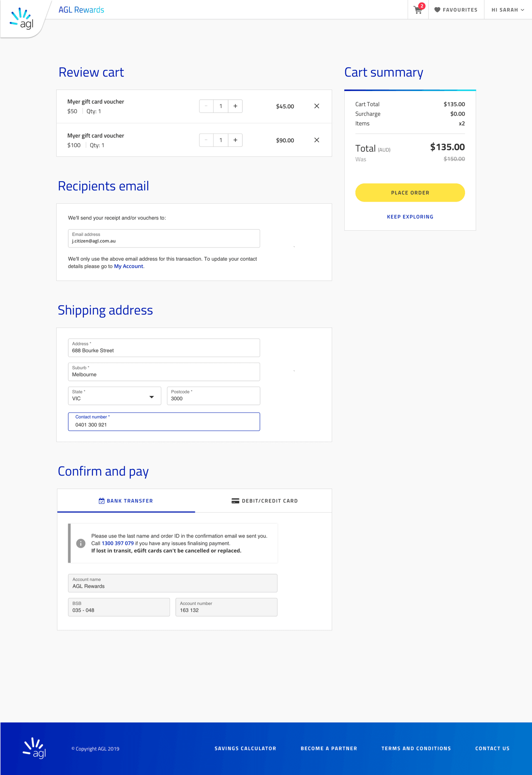Remove the $100 Myer voucher from cart
This screenshot has height=775, width=532.
pyautogui.click(x=317, y=140)
